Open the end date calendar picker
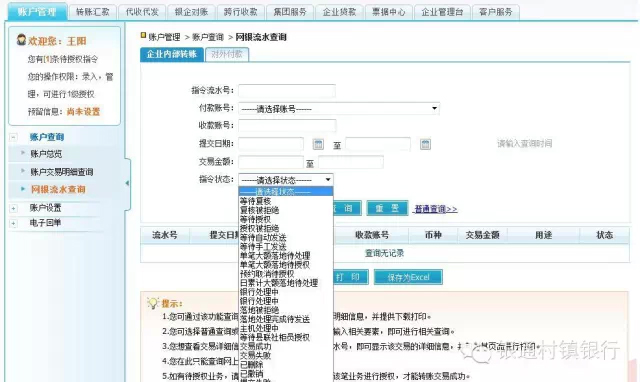Screen dimensions: 640x382 coord(425,144)
